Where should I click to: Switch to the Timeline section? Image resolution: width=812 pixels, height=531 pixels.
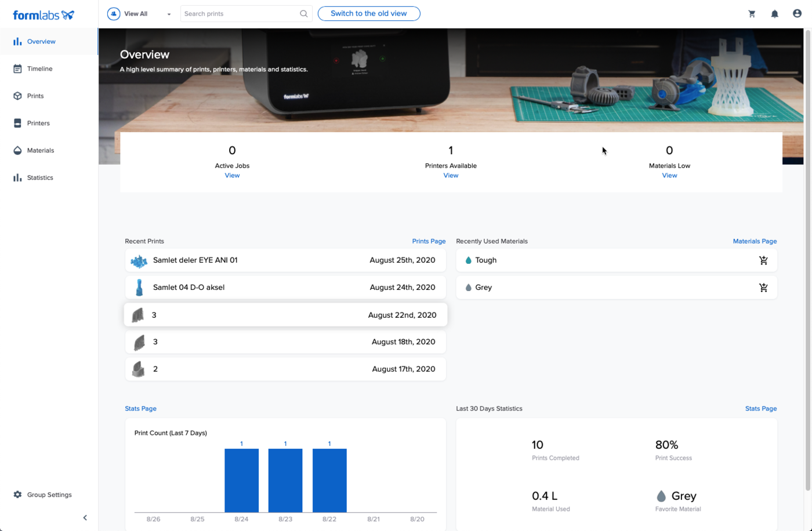pos(39,69)
